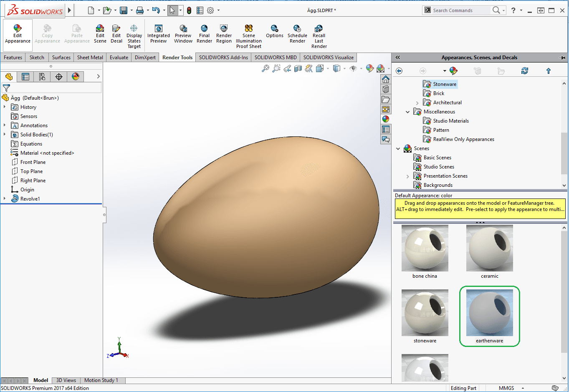Select the Render Region tool
The image size is (569, 392).
coord(224,29)
